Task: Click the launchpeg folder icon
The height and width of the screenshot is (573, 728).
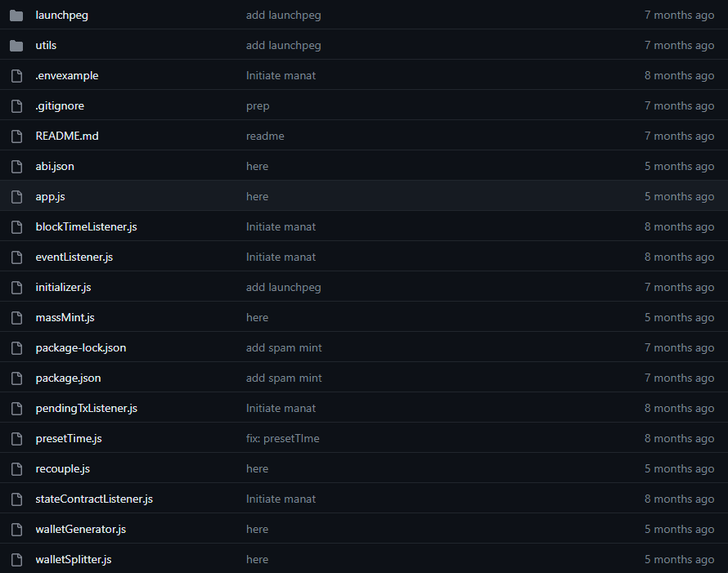Action: point(16,16)
